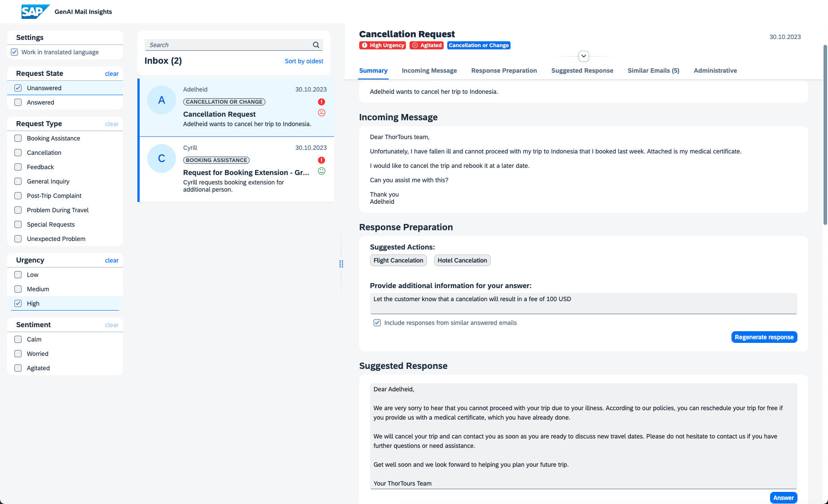The image size is (828, 504).
Task: Check Agitated sentiment filter
Action: (18, 368)
